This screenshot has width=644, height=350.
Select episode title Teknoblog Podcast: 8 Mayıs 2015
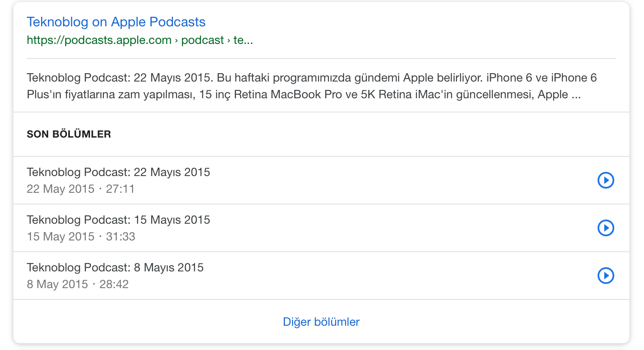click(x=115, y=267)
